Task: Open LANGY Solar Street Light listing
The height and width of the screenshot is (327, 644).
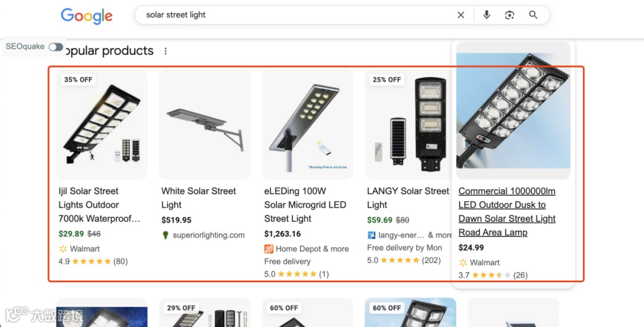Action: tap(408, 198)
